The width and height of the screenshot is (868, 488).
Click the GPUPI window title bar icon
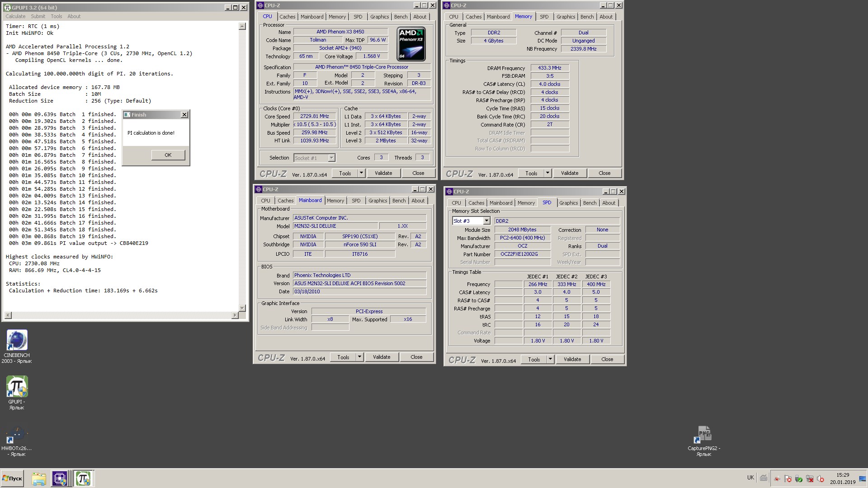[7, 8]
